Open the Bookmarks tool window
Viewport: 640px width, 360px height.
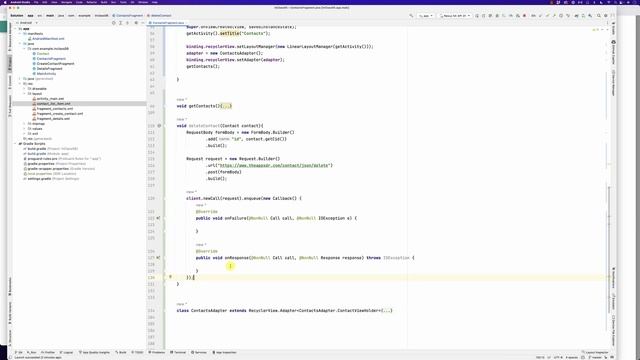pyautogui.click(x=10, y=287)
